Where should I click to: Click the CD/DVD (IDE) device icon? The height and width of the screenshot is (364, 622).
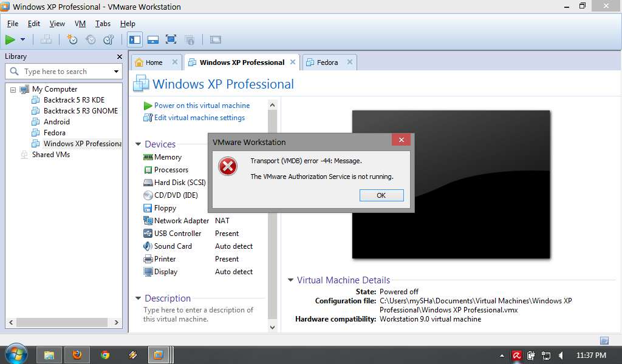(x=148, y=195)
